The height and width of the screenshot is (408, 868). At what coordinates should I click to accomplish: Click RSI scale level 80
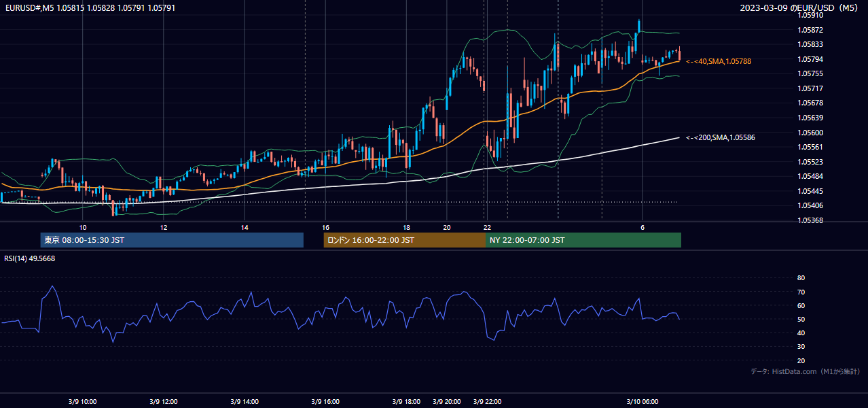click(x=801, y=278)
